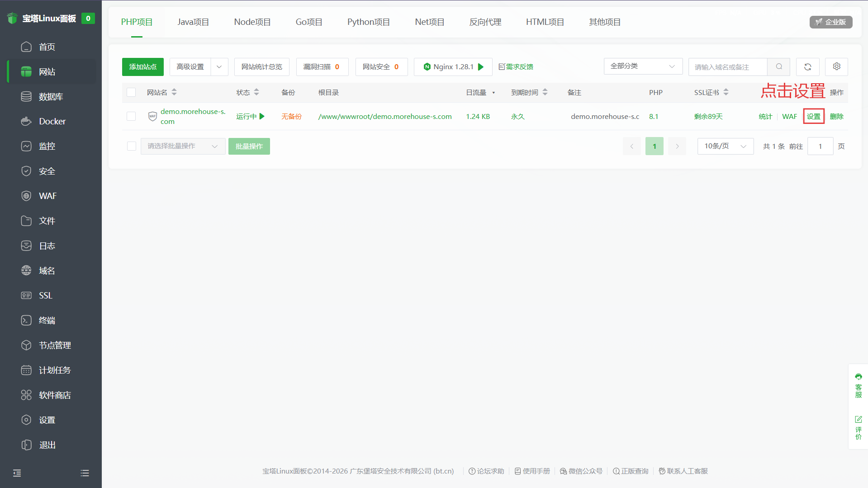This screenshot has height=488, width=868.
Task: Check the select-all checkbox in table header
Action: pos(131,92)
